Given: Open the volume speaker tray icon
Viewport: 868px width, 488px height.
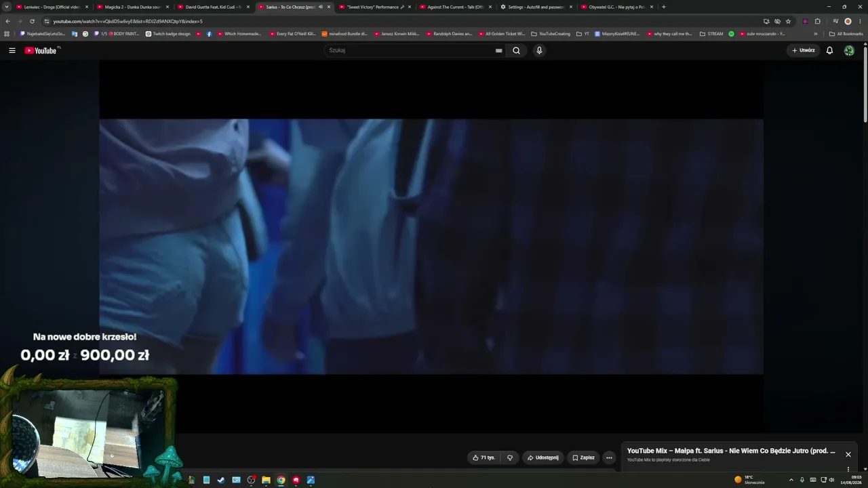Looking at the screenshot, I should point(831,480).
